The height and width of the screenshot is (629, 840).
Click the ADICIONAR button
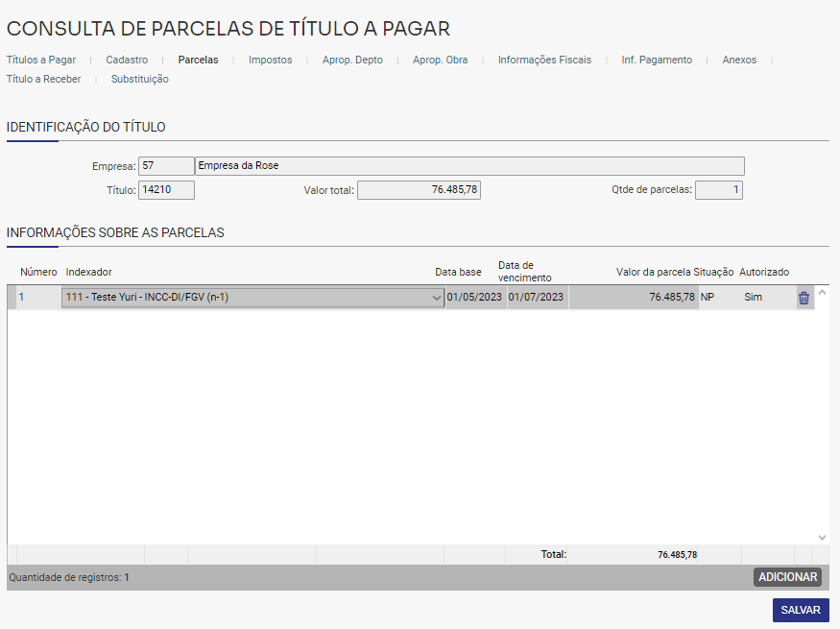[787, 577]
